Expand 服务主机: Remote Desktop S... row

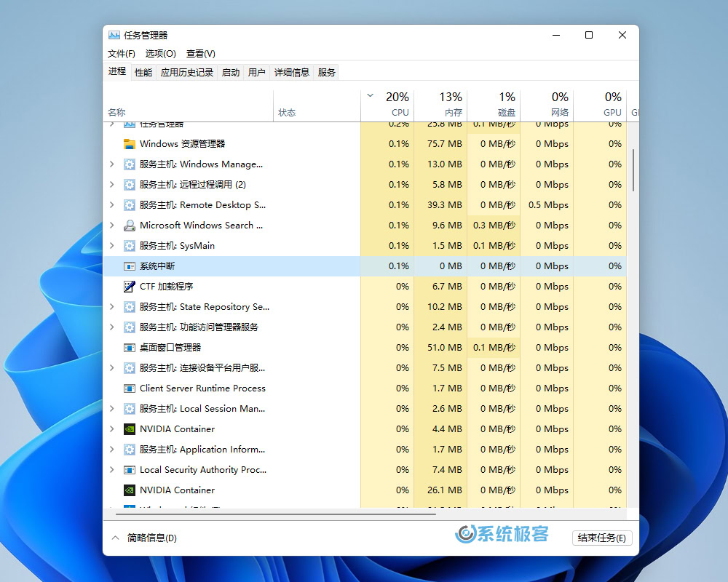pos(112,205)
